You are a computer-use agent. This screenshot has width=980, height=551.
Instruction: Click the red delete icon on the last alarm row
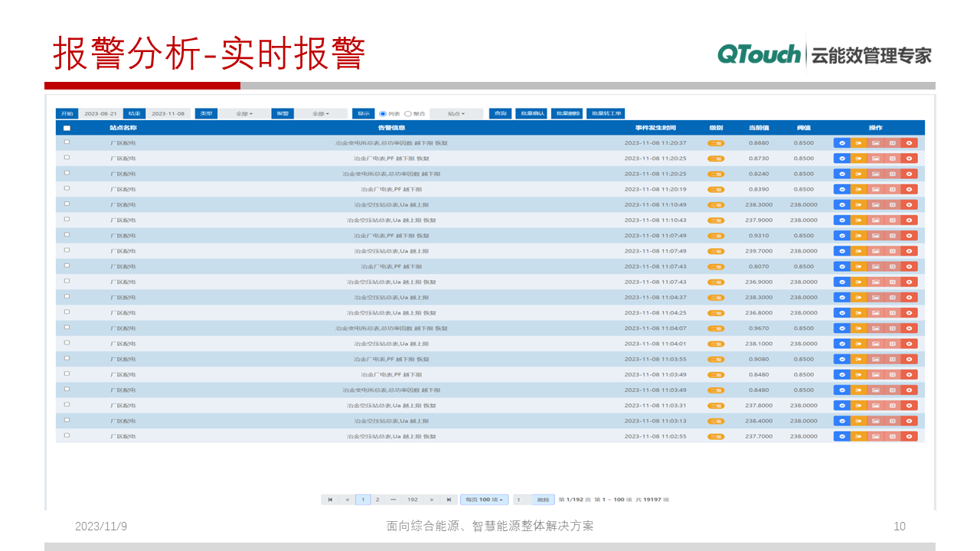908,435
